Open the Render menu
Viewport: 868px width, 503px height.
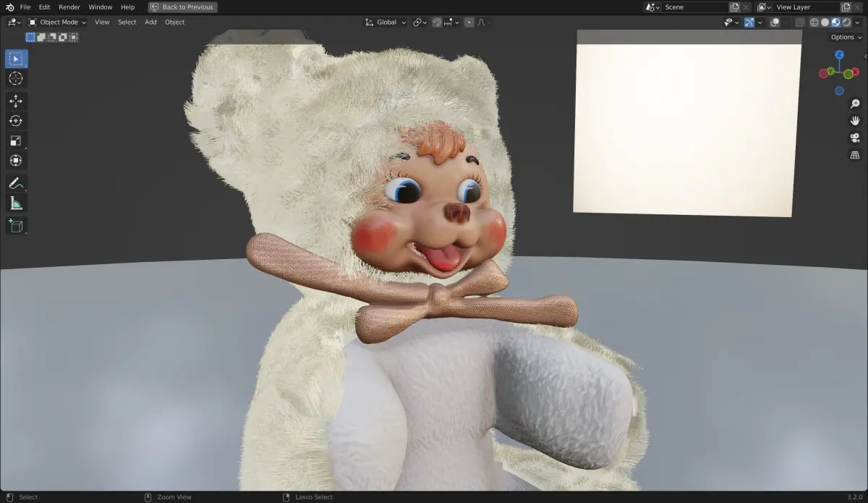69,7
